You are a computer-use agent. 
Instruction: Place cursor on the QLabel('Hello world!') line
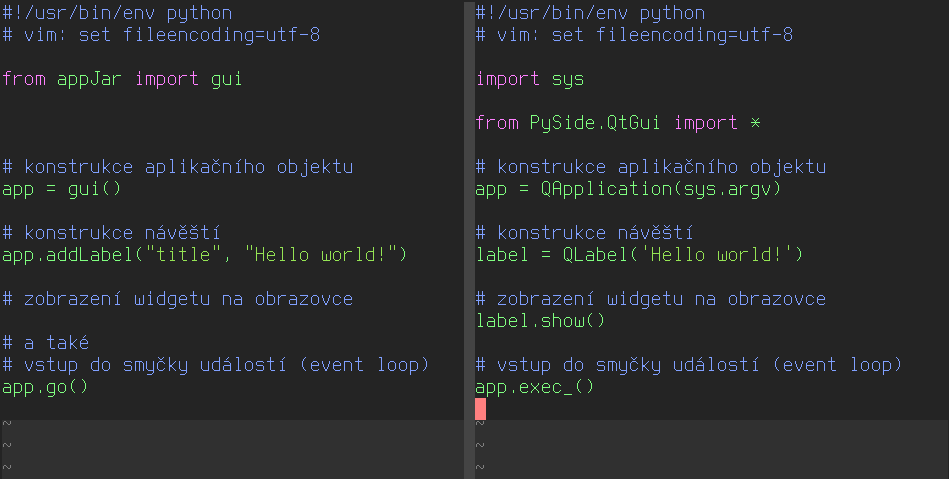[640, 255]
